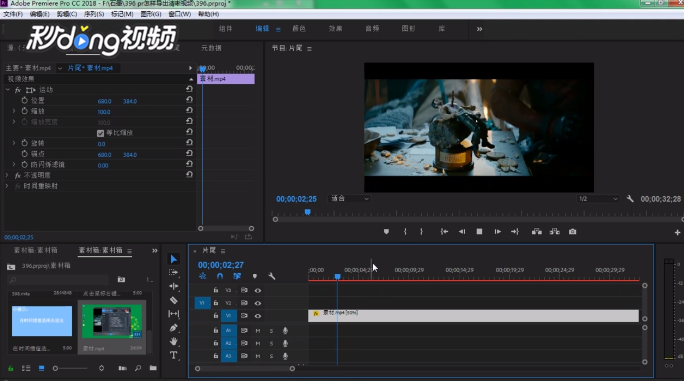
Task: Toggle linked selection in timeline
Action: (237, 276)
